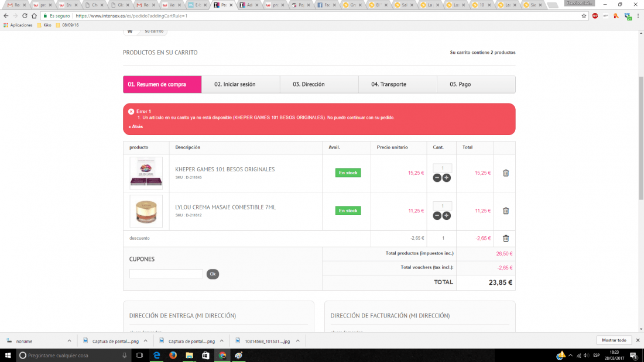This screenshot has width=644, height=362.
Task: Go back in browser with the back arrow
Action: (6, 16)
